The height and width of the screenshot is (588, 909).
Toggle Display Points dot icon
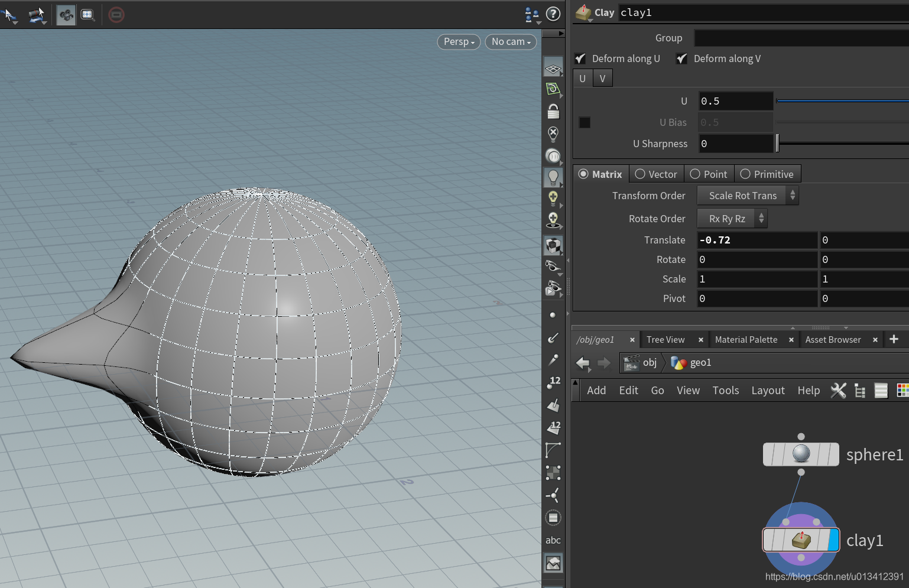553,315
